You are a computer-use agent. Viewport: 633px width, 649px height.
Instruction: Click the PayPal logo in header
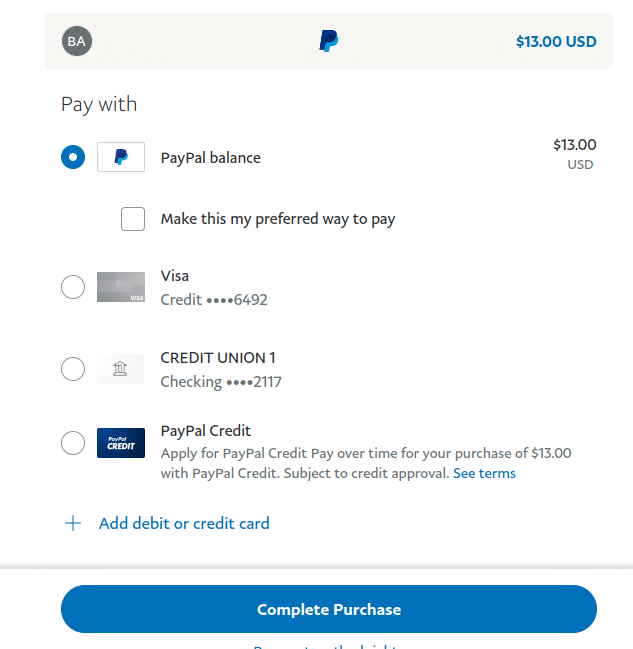click(x=328, y=41)
